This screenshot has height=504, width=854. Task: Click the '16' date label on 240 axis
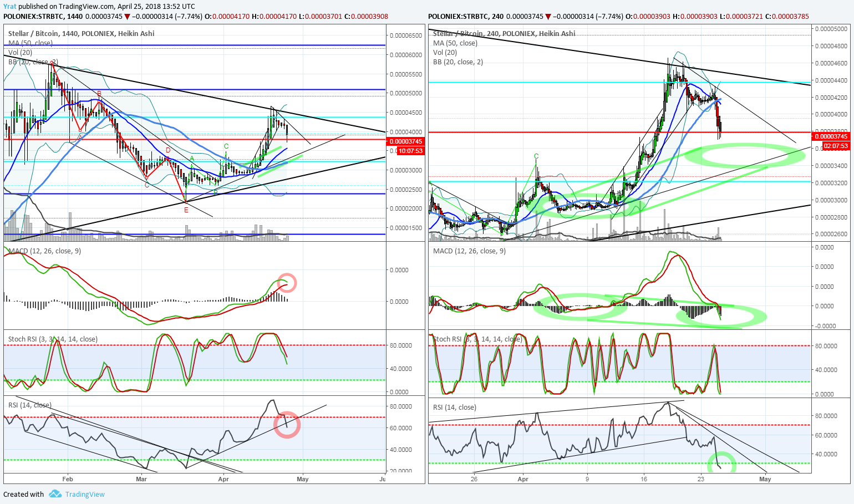click(643, 479)
